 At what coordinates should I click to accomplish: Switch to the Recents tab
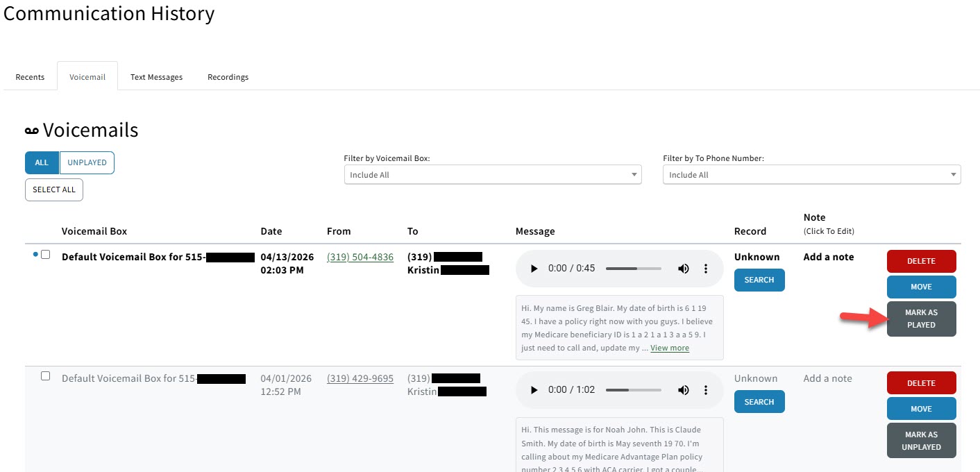pos(30,77)
